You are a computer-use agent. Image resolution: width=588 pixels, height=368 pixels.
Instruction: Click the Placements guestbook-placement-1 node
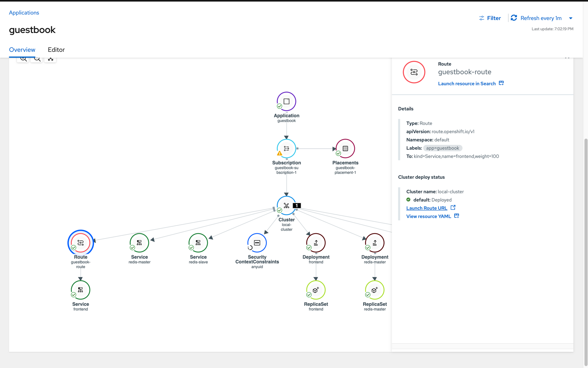click(345, 149)
